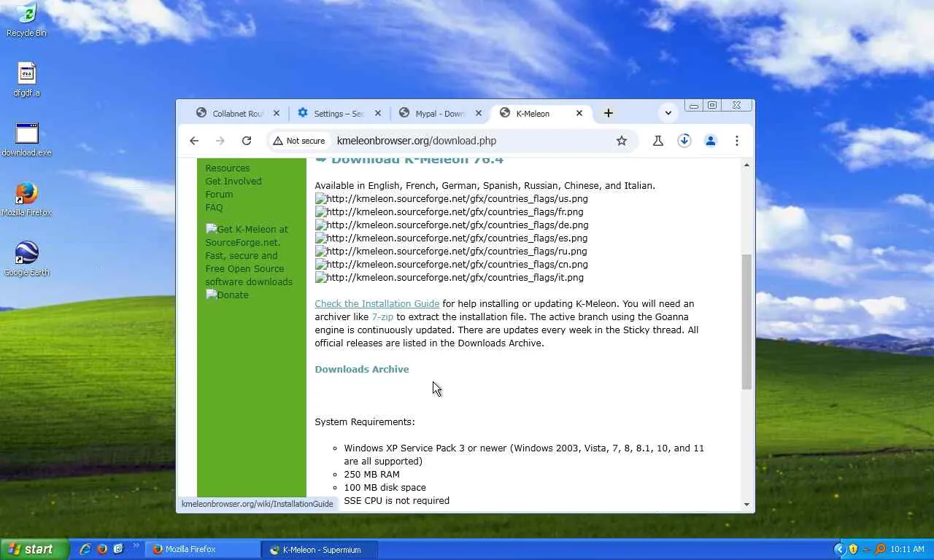934x560 pixels.
Task: Expand the Quick Launch overflow chevron
Action: click(x=136, y=545)
